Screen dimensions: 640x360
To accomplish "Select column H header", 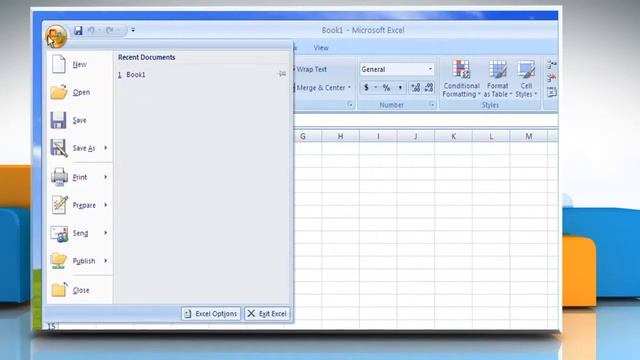I will [x=340, y=136].
